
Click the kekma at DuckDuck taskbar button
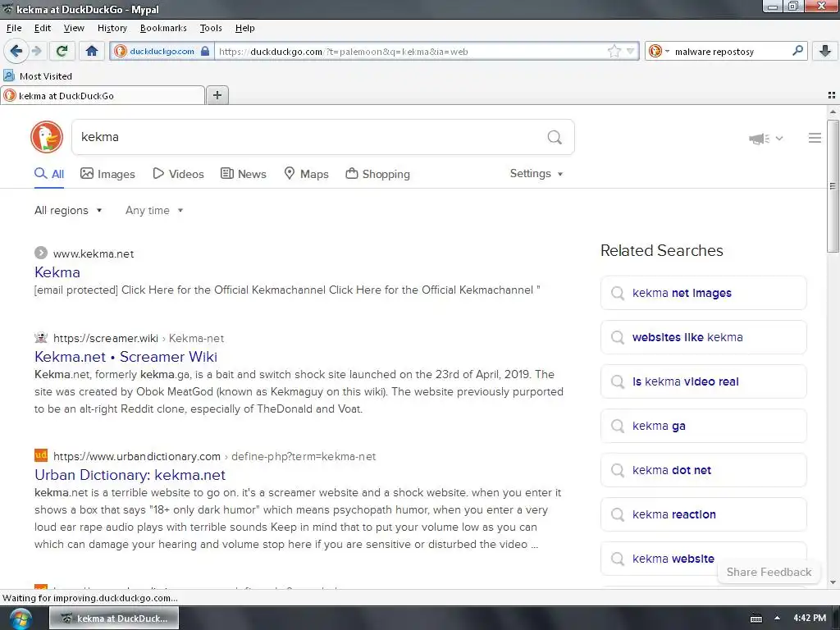pos(114,619)
